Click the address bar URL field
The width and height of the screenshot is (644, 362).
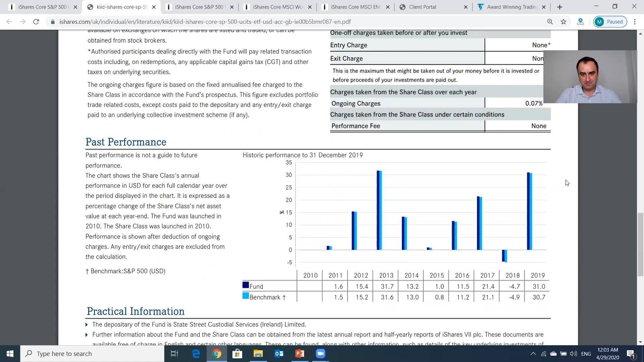pos(205,22)
